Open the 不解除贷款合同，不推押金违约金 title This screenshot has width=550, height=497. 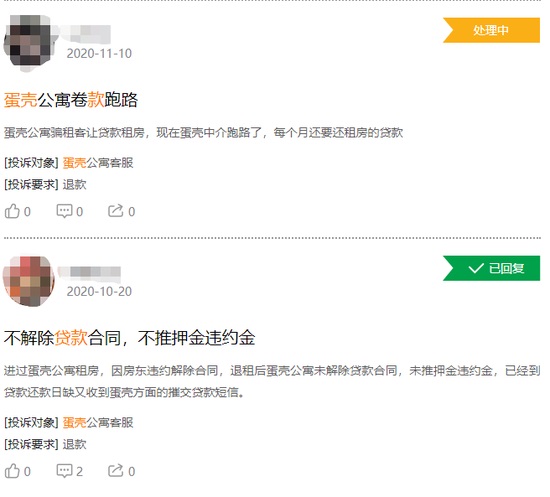130,338
